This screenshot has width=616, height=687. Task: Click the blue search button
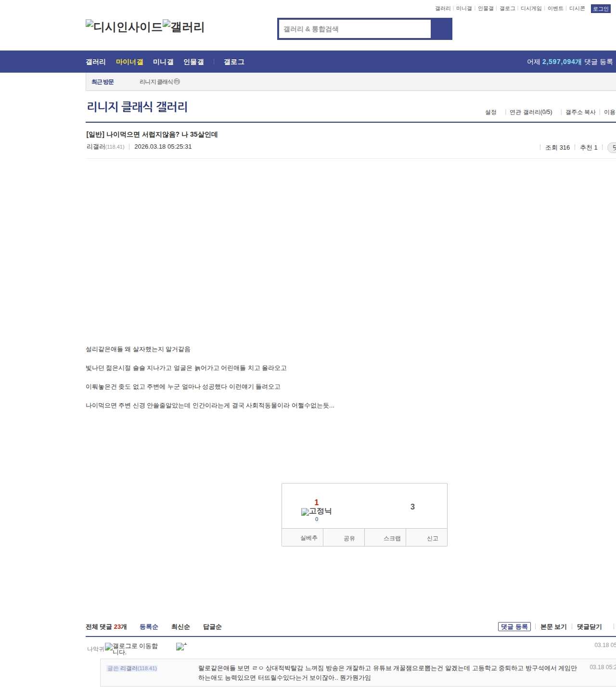point(441,29)
